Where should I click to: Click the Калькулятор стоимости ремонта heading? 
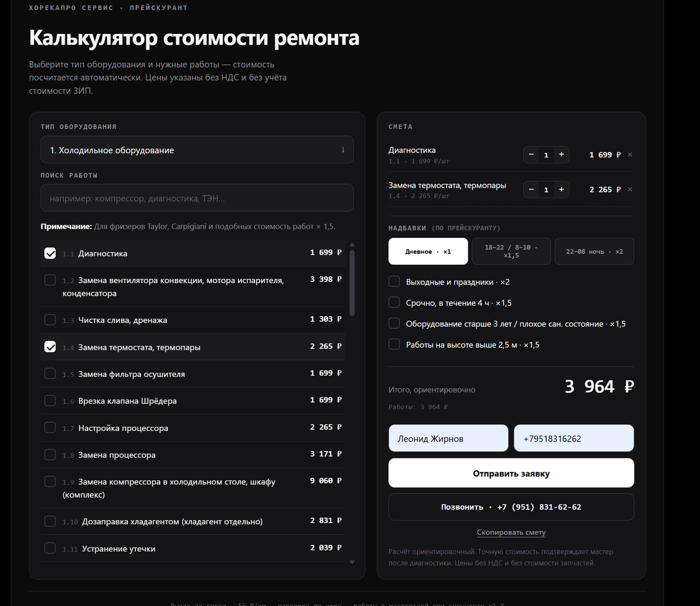(194, 38)
